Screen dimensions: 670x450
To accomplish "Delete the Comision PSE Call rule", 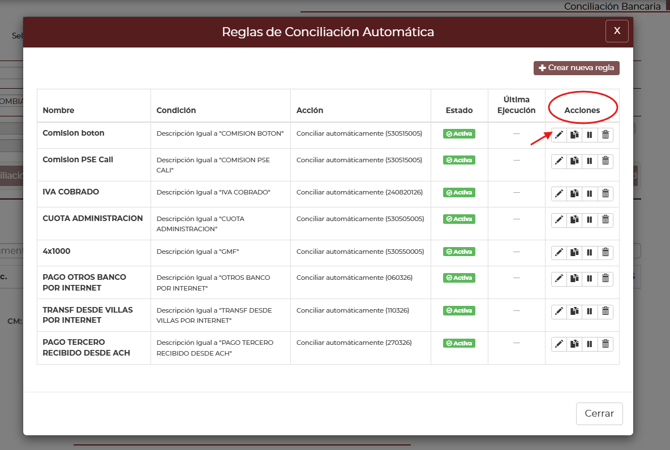I will tap(605, 161).
